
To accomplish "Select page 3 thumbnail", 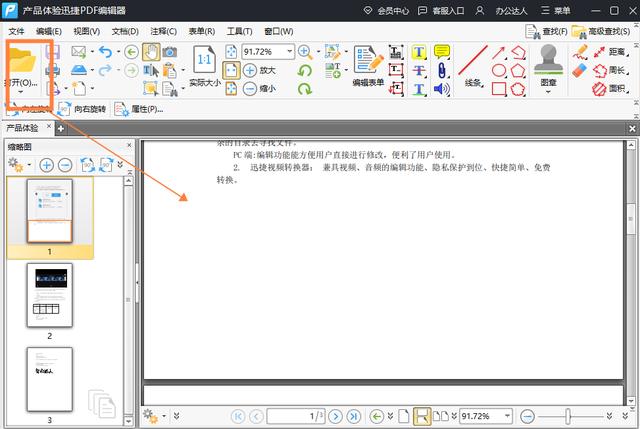I will tap(50, 379).
